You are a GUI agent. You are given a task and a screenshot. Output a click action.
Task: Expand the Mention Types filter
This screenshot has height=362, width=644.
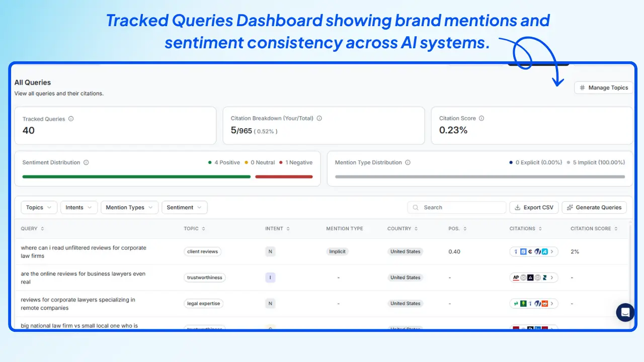(129, 207)
